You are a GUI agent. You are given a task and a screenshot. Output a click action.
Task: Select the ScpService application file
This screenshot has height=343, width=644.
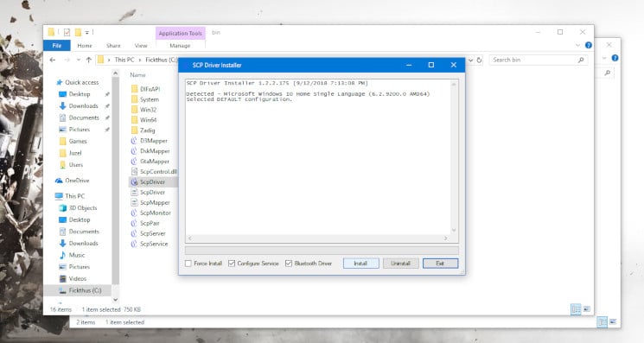[x=154, y=244]
